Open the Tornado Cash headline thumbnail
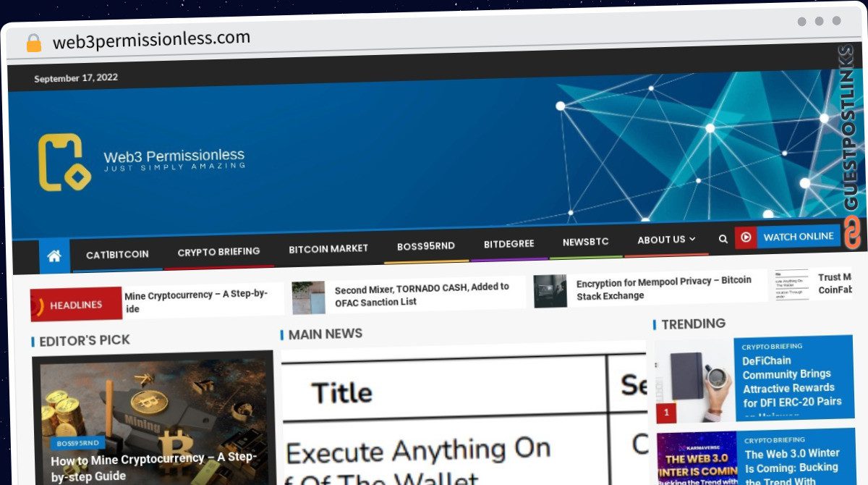Viewport: 868px width, 485px height. coord(308,298)
